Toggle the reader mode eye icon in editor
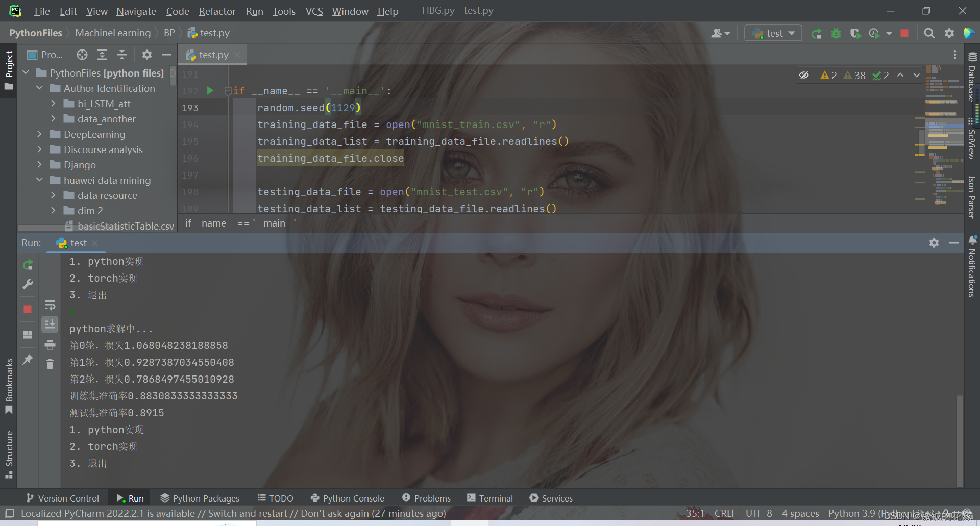This screenshot has width=980, height=526. (804, 75)
